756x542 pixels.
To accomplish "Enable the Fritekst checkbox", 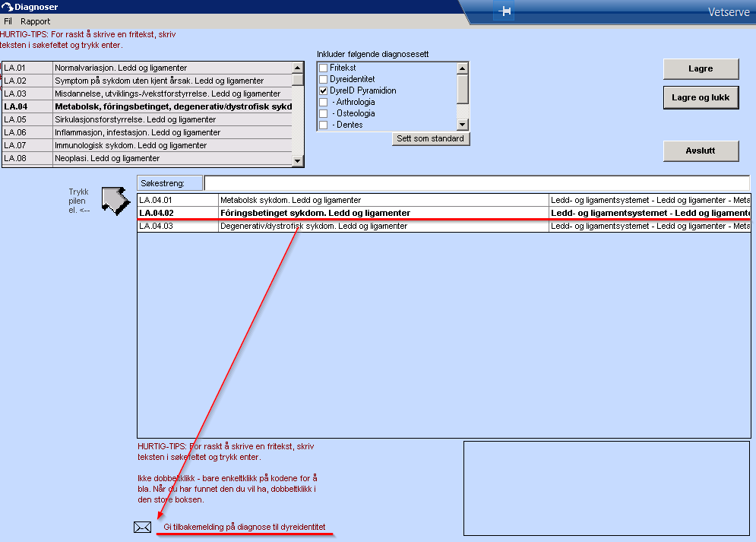I will [324, 68].
